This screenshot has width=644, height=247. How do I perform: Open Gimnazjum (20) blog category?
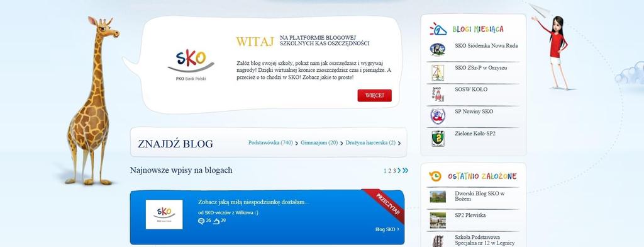point(319,143)
